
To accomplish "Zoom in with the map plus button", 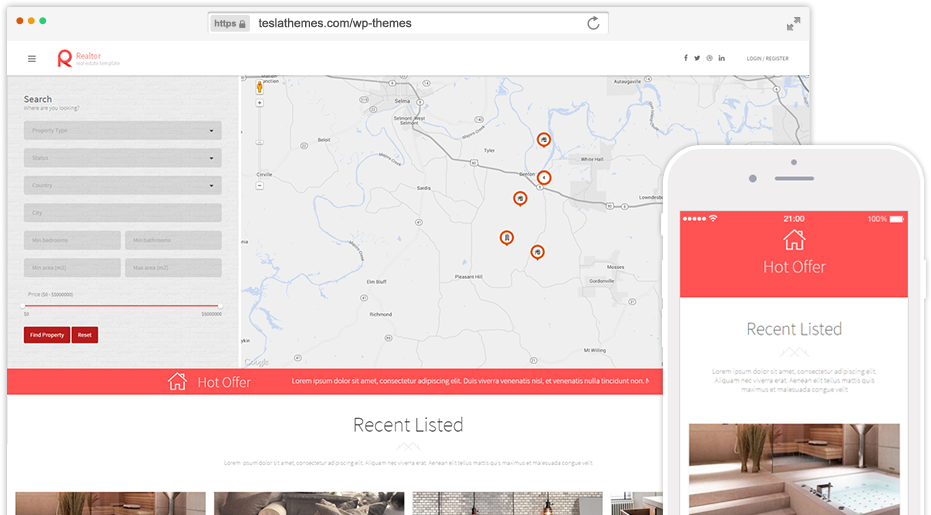I will coord(259,103).
